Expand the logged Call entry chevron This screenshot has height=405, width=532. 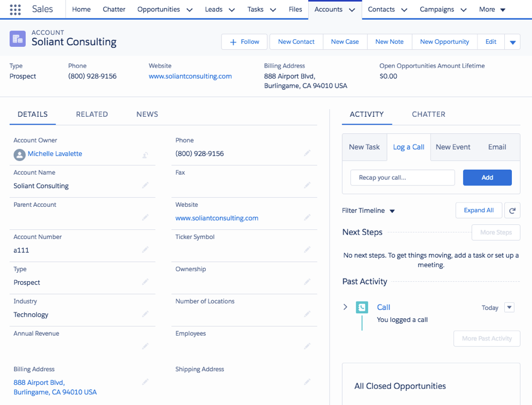345,307
